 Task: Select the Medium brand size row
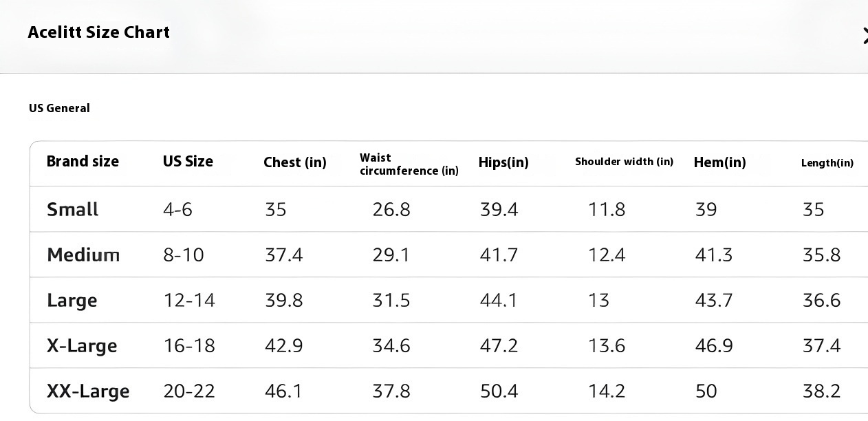tap(449, 255)
